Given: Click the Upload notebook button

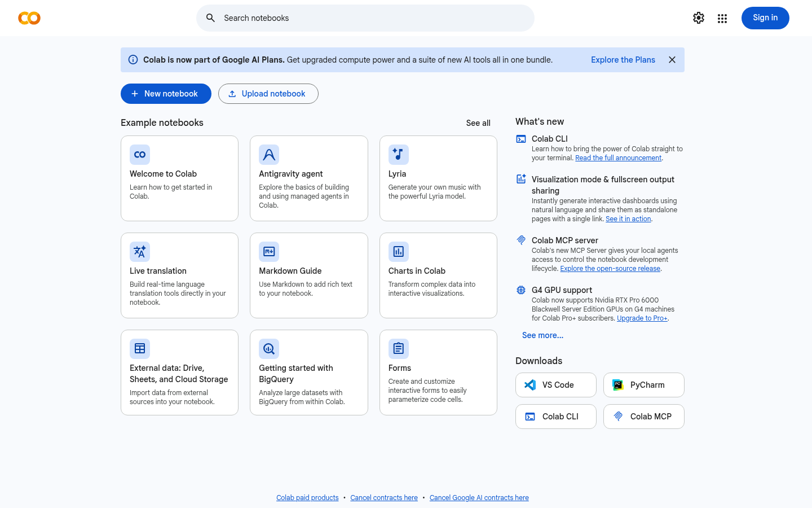Looking at the screenshot, I should coord(268,94).
